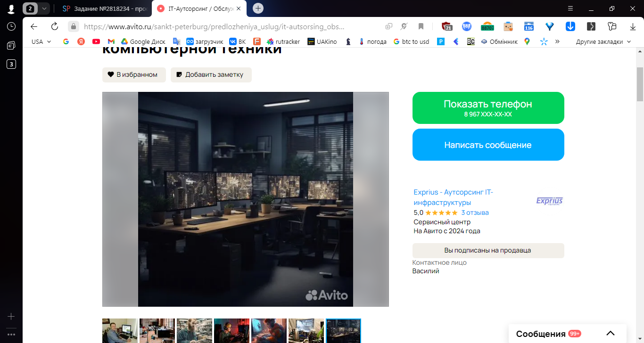Image resolution: width=644 pixels, height=343 pixels.
Task: Click the tab group counter 2
Action: [x=31, y=8]
